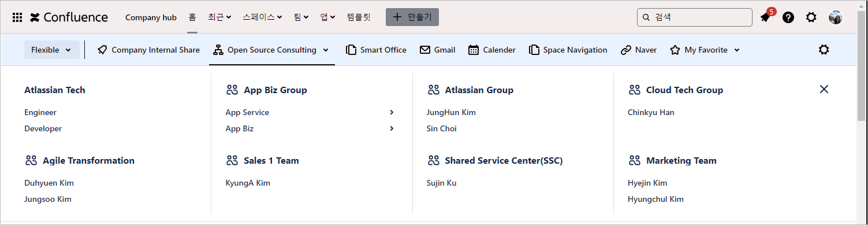Close the mega menu panel

coord(824,88)
